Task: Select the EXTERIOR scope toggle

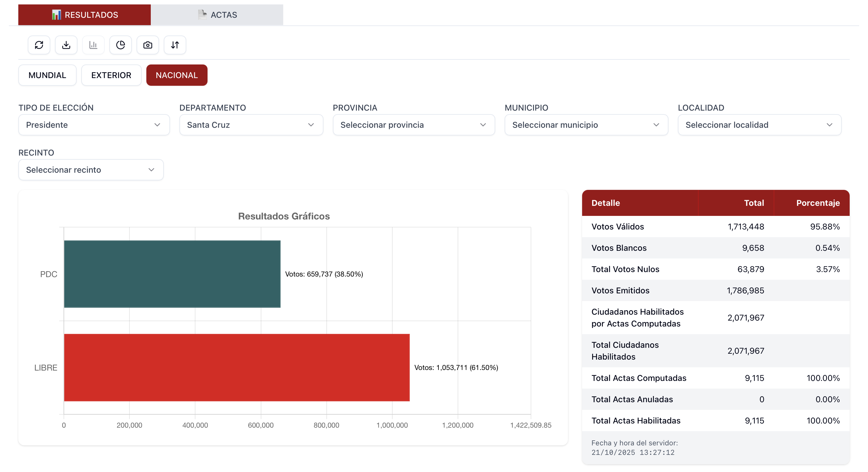Action: click(x=111, y=75)
